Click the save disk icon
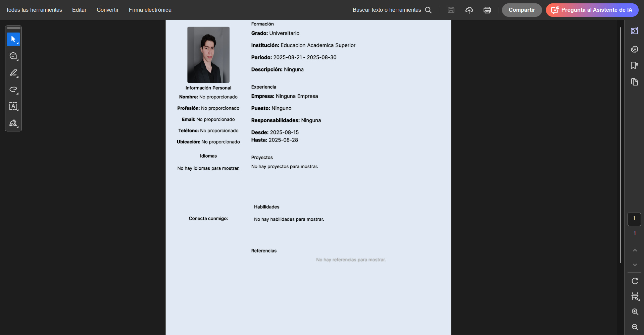Image resolution: width=644 pixels, height=335 pixels. click(x=451, y=10)
